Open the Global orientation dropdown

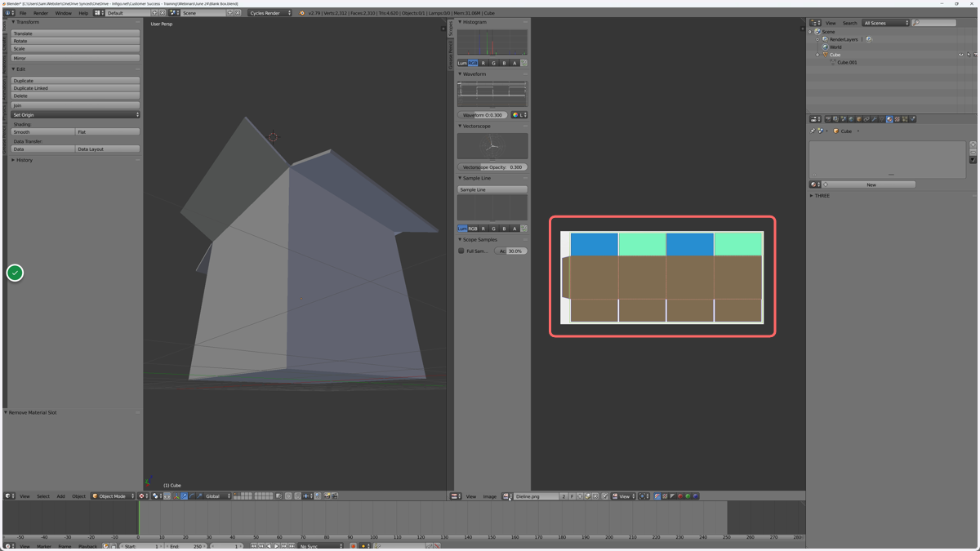pyautogui.click(x=217, y=495)
